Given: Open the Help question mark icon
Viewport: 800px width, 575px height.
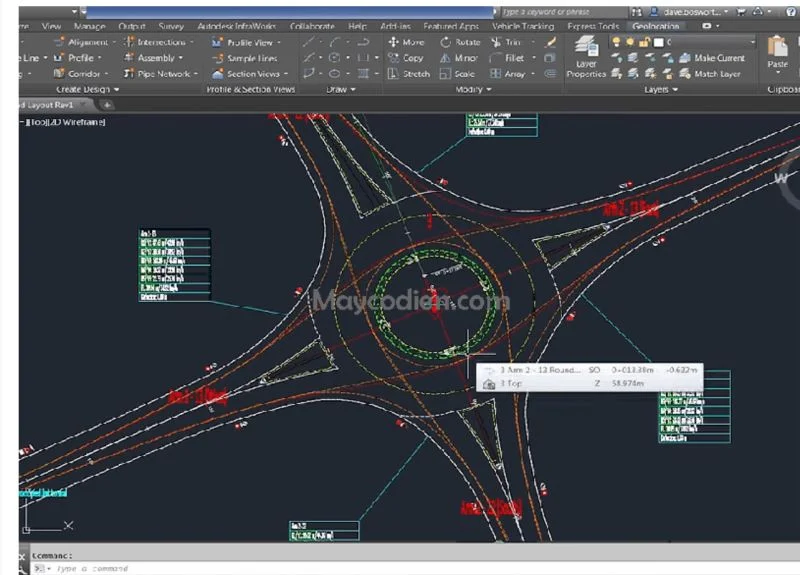Looking at the screenshot, I should tap(791, 11).
